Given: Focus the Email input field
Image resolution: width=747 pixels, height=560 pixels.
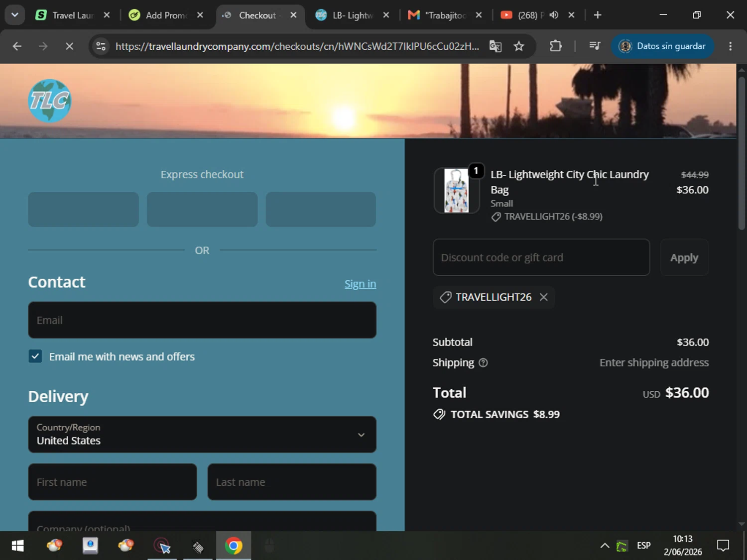Looking at the screenshot, I should [202, 320].
